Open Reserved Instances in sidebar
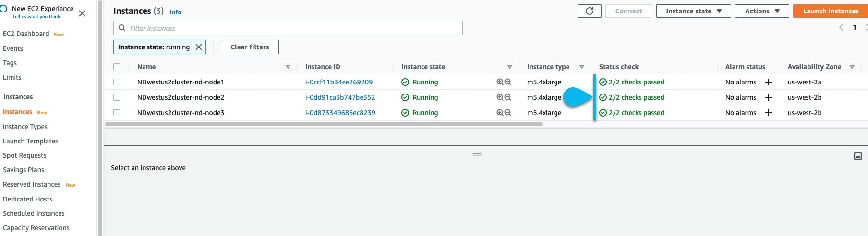Screen dimensions: 868x236 pos(32,184)
